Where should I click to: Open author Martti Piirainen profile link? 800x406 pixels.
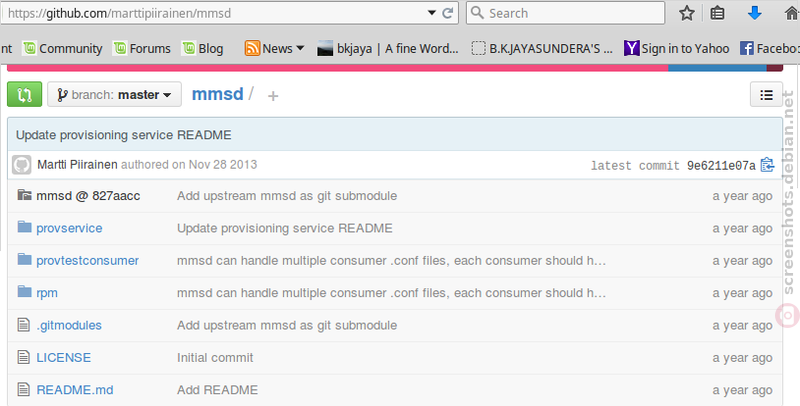(77, 164)
